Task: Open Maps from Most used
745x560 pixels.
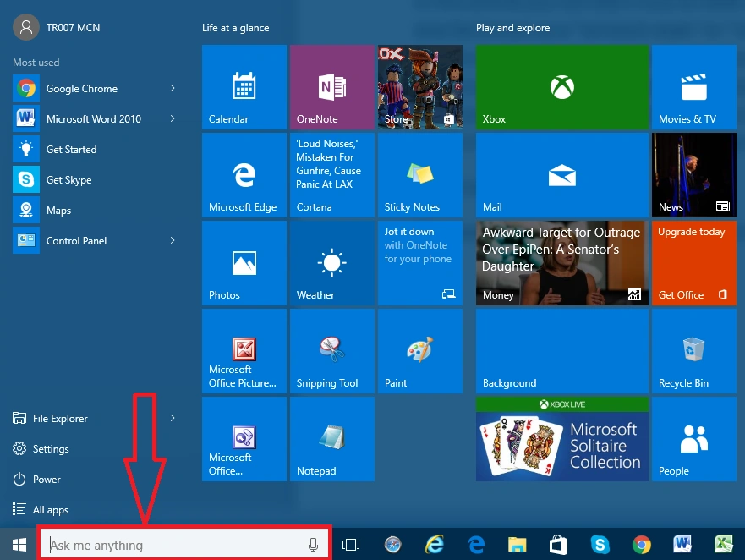Action: [95, 210]
